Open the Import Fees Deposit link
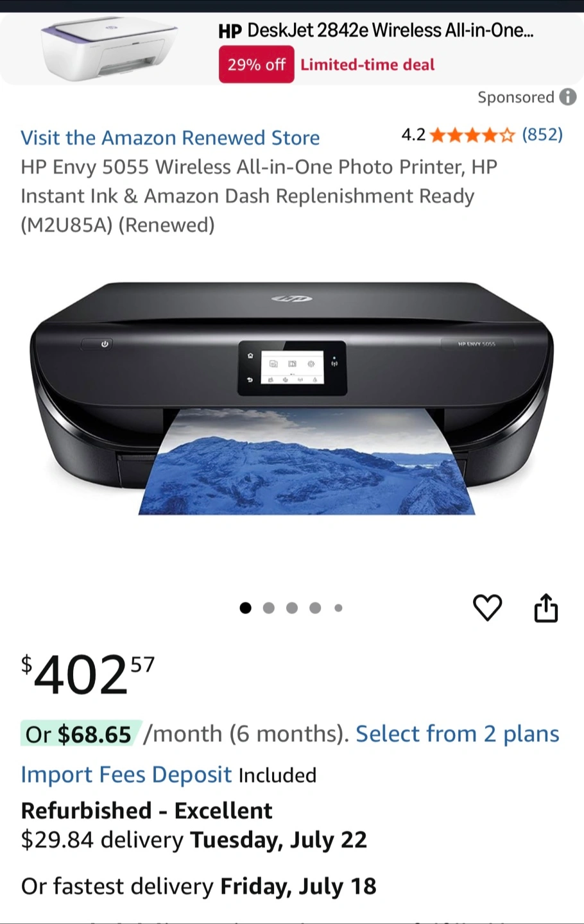Viewport: 584px width, 924px height. pyautogui.click(x=126, y=774)
